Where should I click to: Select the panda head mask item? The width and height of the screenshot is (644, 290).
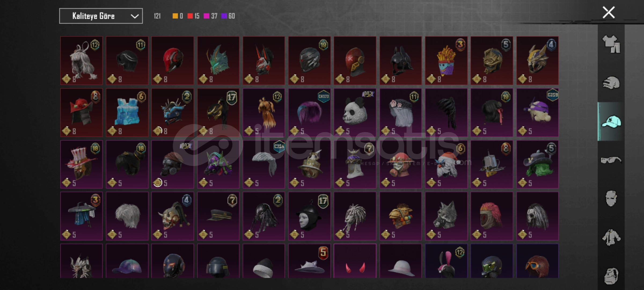click(x=355, y=113)
